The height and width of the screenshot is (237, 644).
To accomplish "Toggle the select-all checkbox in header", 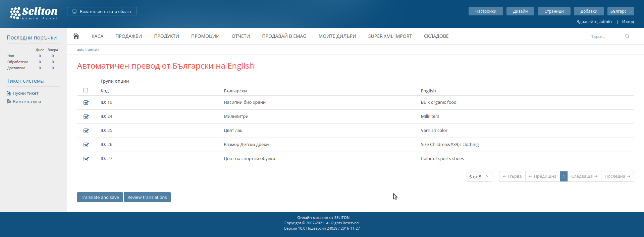I will click(x=86, y=90).
